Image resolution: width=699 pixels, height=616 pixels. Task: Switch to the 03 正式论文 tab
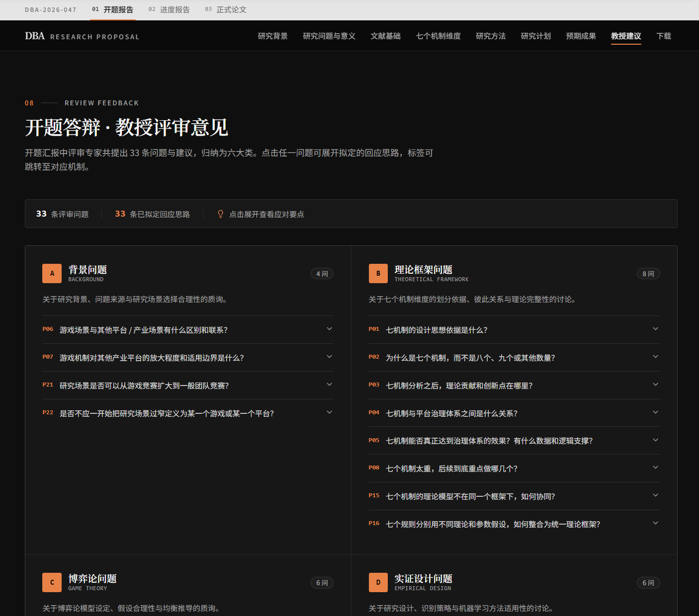[226, 10]
